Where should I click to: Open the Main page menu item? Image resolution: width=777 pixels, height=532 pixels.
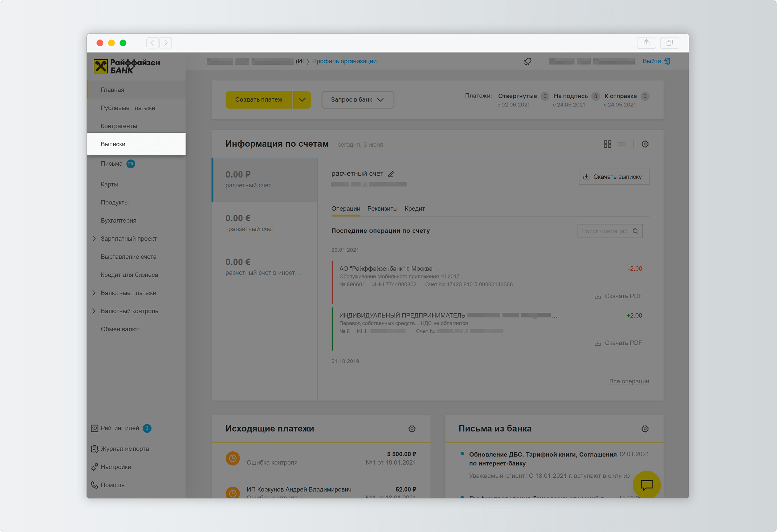(x=136, y=90)
